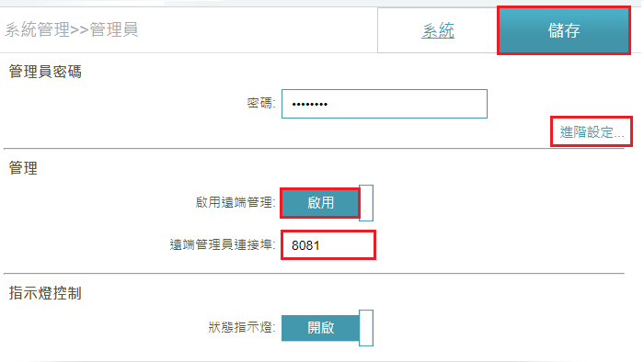Click the white handle of 啟用遠端管理 switch
The width and height of the screenshot is (644, 362).
coord(366,203)
